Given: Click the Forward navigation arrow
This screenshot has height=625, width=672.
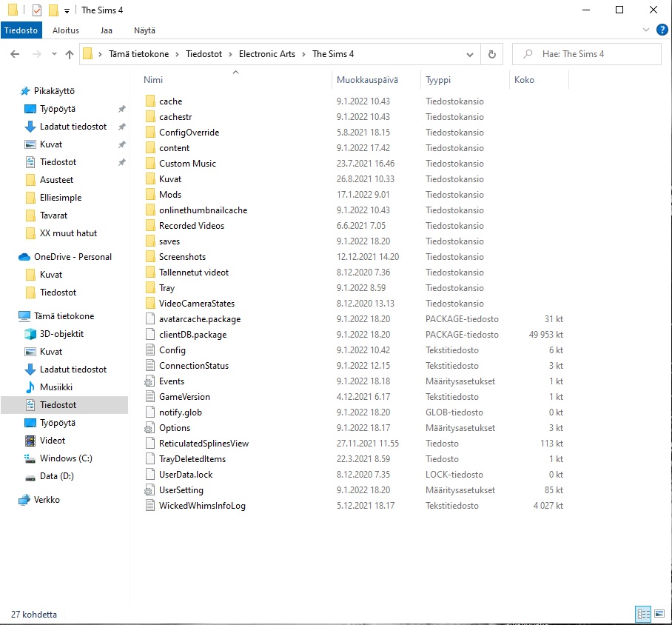Looking at the screenshot, I should pyautogui.click(x=37, y=54).
